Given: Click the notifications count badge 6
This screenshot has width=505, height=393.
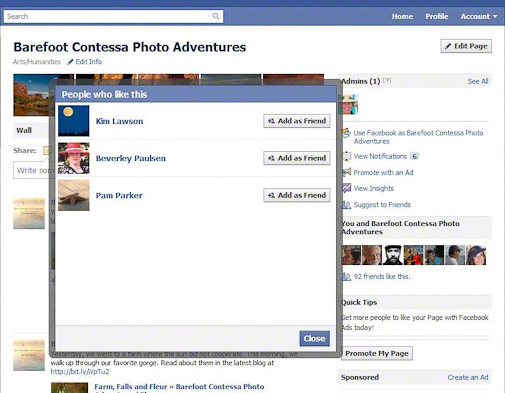Looking at the screenshot, I should tap(414, 156).
